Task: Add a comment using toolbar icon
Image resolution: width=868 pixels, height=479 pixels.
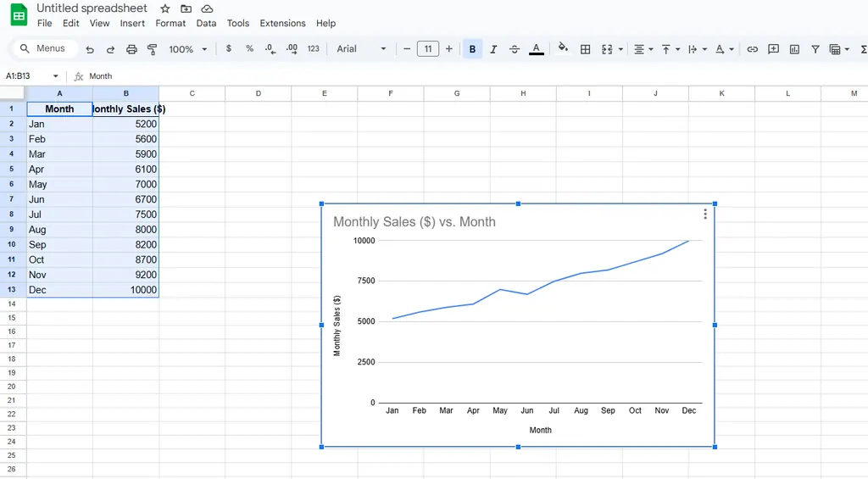Action: click(x=773, y=49)
